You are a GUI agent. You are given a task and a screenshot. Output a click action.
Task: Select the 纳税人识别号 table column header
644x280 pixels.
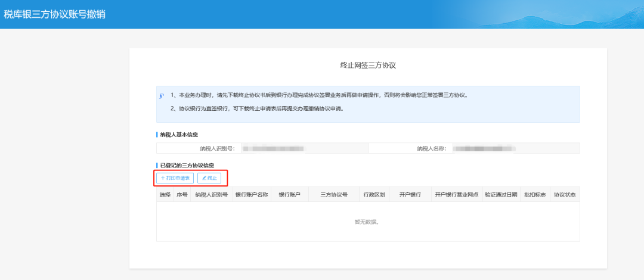point(211,195)
